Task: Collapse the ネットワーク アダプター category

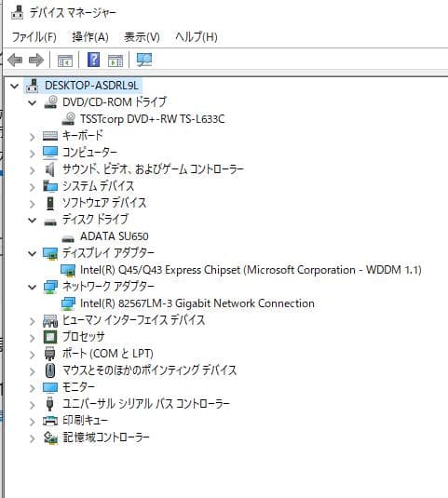Action: coord(32,287)
